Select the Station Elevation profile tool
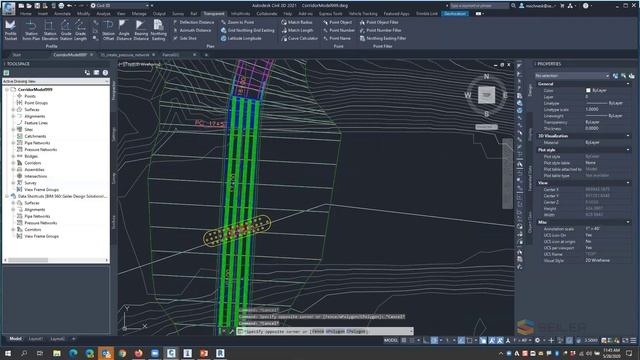The height and width of the screenshot is (360, 640). click(50, 30)
